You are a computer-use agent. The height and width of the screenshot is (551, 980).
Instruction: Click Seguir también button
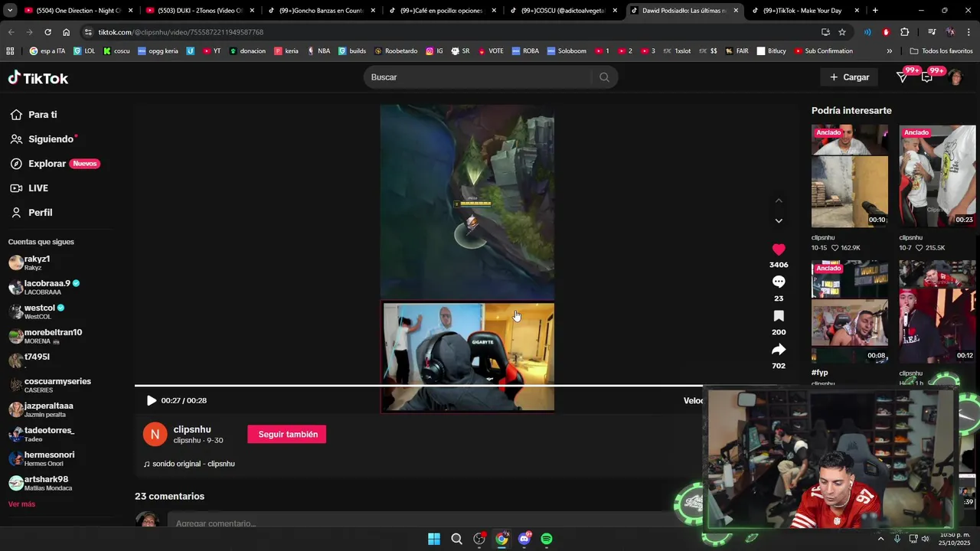click(x=287, y=435)
